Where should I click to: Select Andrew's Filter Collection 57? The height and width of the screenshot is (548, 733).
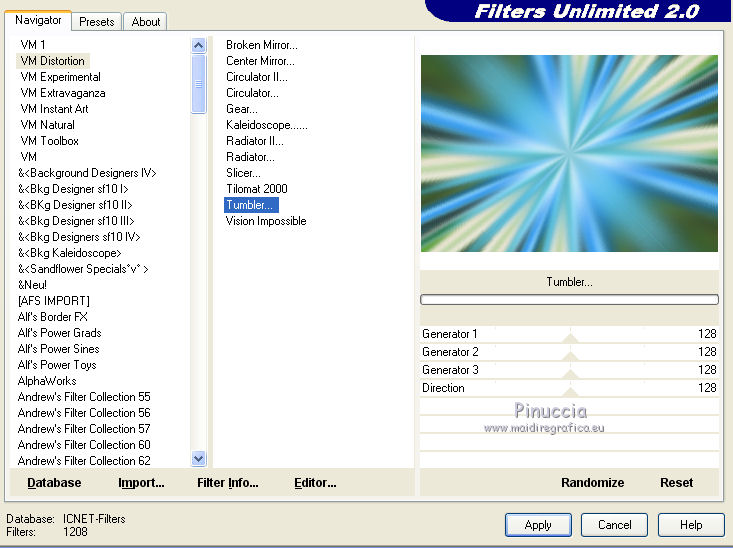(x=84, y=429)
